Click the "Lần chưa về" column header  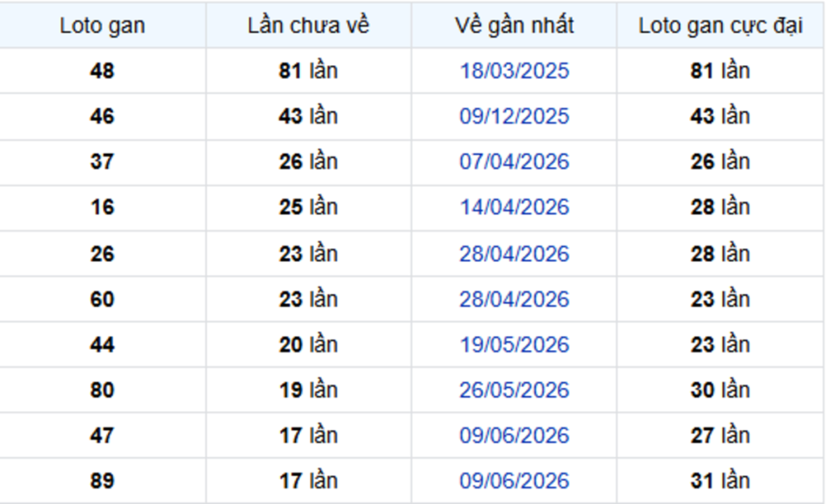(x=309, y=25)
